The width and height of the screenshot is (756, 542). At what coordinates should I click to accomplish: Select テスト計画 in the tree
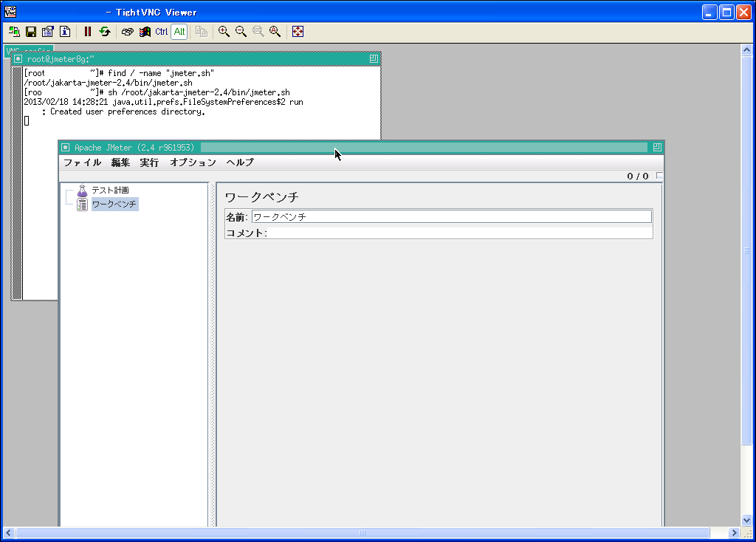(109, 191)
